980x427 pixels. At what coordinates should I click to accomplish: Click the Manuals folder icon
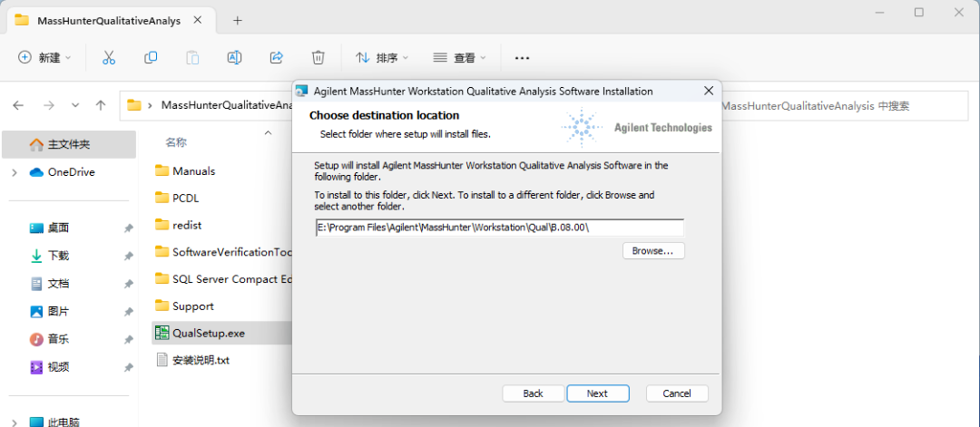coord(162,170)
